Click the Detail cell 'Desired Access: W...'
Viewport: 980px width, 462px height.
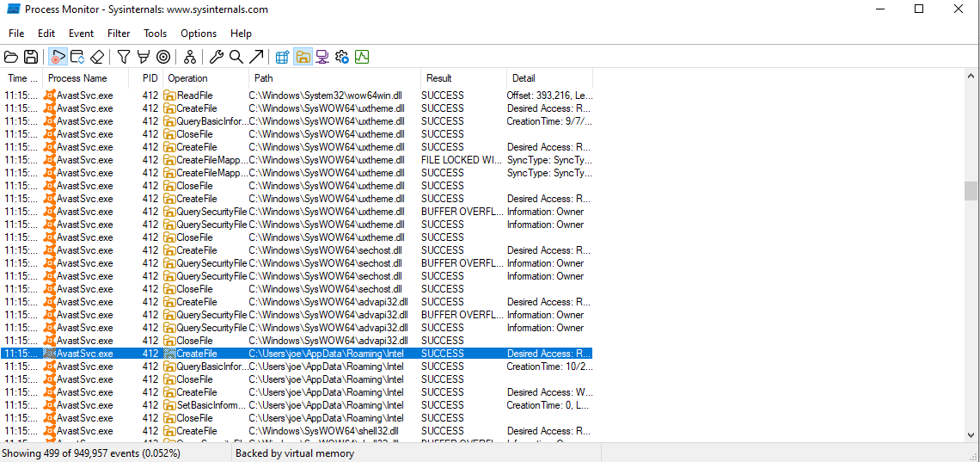tap(549, 392)
